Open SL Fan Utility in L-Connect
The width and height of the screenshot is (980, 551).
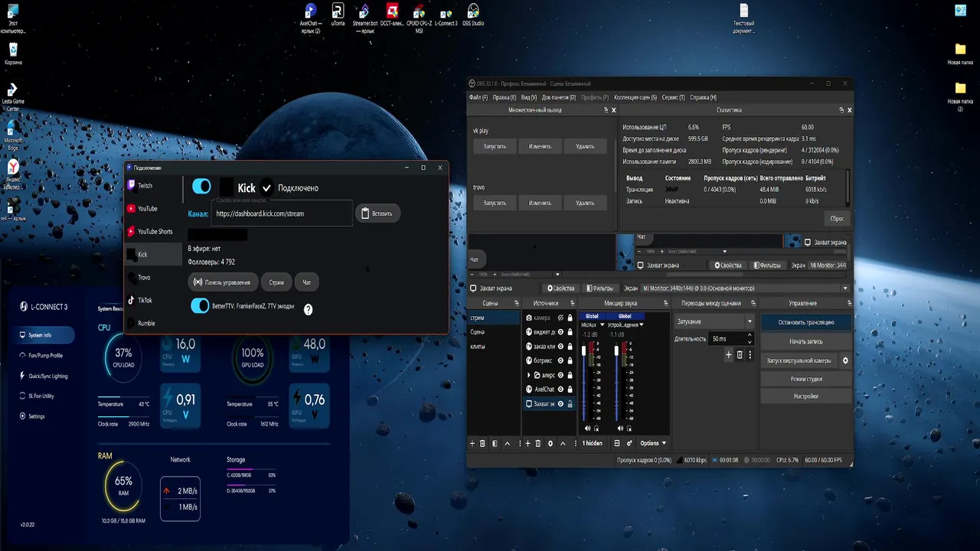(42, 396)
